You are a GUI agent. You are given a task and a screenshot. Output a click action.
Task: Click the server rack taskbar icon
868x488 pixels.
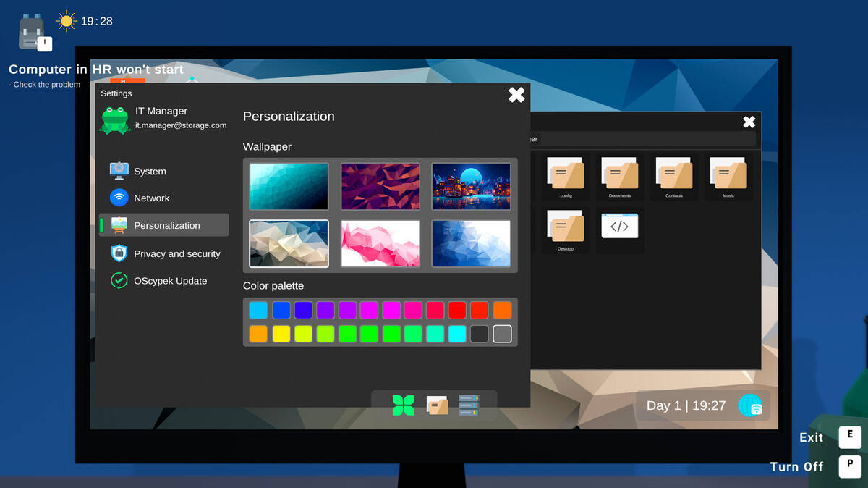tap(469, 405)
